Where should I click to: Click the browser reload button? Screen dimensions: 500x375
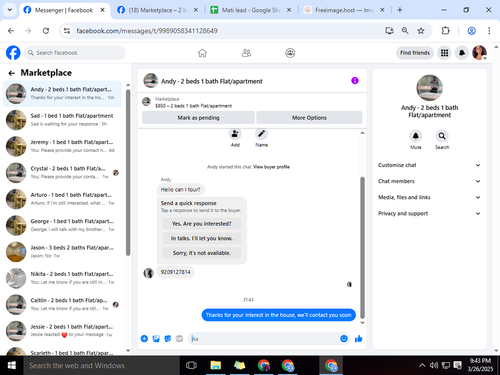[46, 31]
